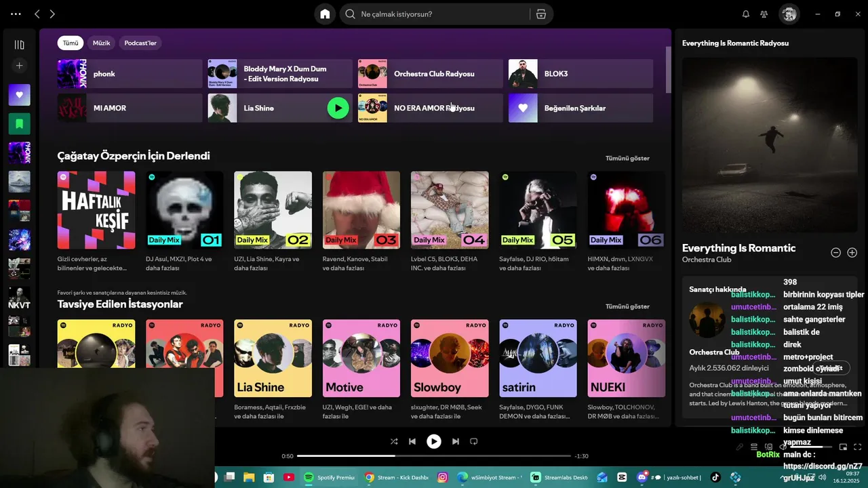This screenshot has width=868, height=488.
Task: Open Liked Songs heart tile in sidebar
Action: [x=19, y=95]
